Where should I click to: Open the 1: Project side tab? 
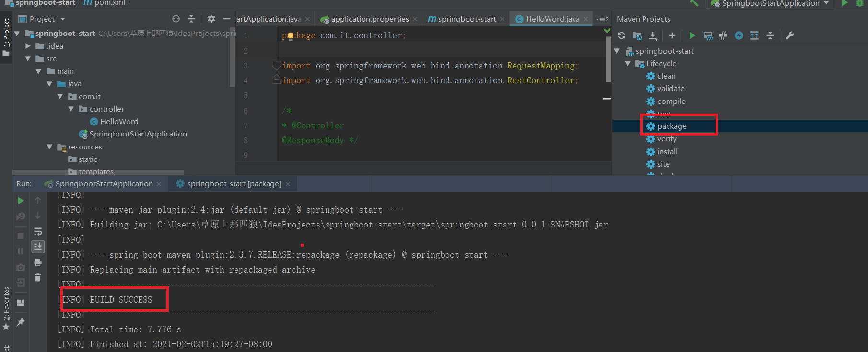6,37
